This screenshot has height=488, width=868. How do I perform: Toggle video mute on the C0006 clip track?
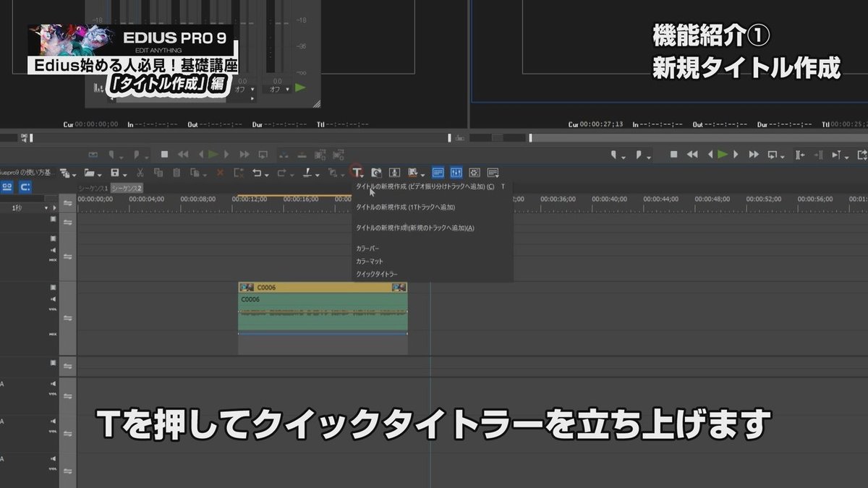(53, 287)
